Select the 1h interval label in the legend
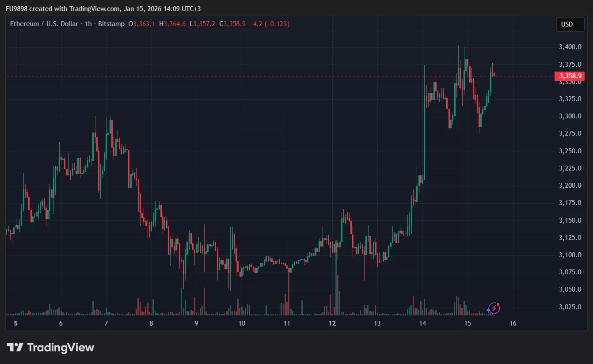593x364 pixels. [x=88, y=24]
